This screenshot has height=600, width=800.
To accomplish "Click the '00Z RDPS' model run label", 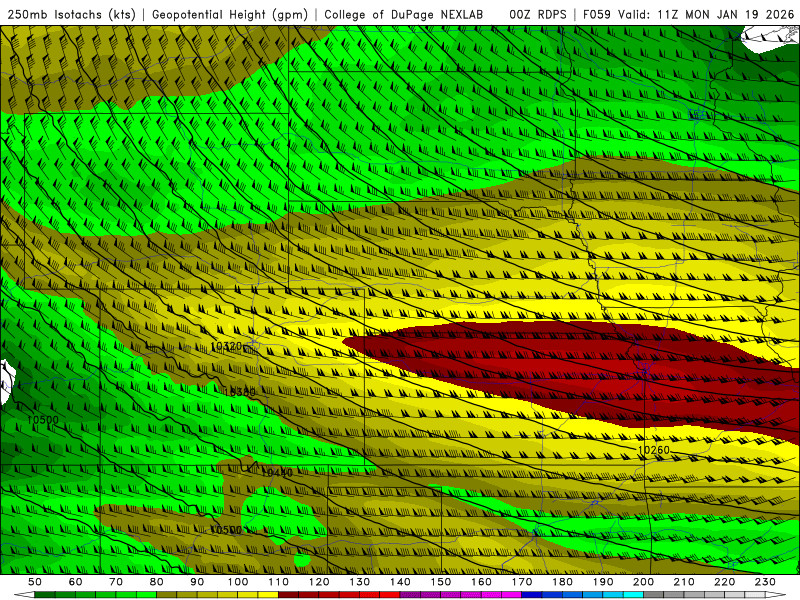I will click(x=538, y=15).
